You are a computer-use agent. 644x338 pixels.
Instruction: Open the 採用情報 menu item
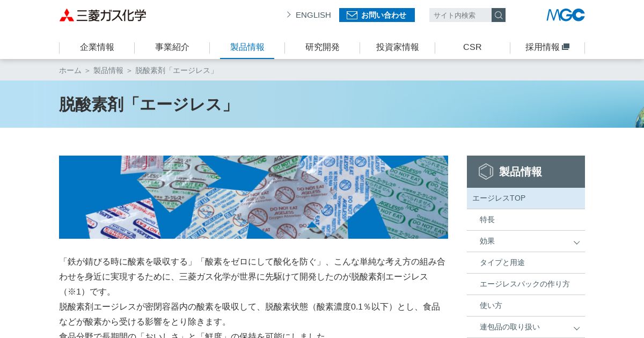pyautogui.click(x=547, y=47)
